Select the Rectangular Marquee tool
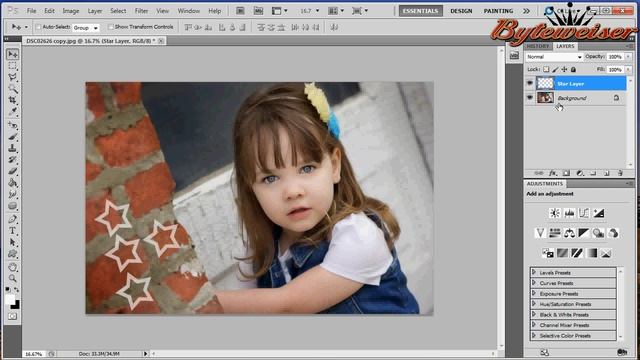The height and width of the screenshot is (360, 640). click(13, 66)
